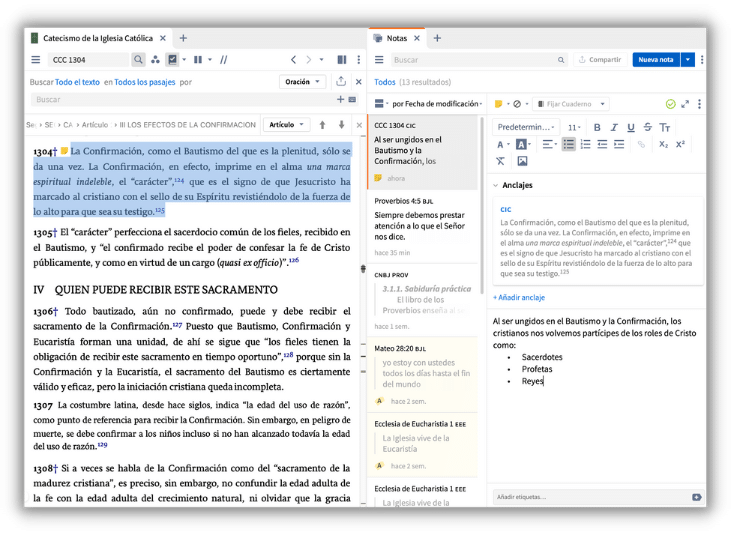The image size is (731, 549).
Task: Open the history dropdown arrow beside navigation
Action: click(321, 60)
